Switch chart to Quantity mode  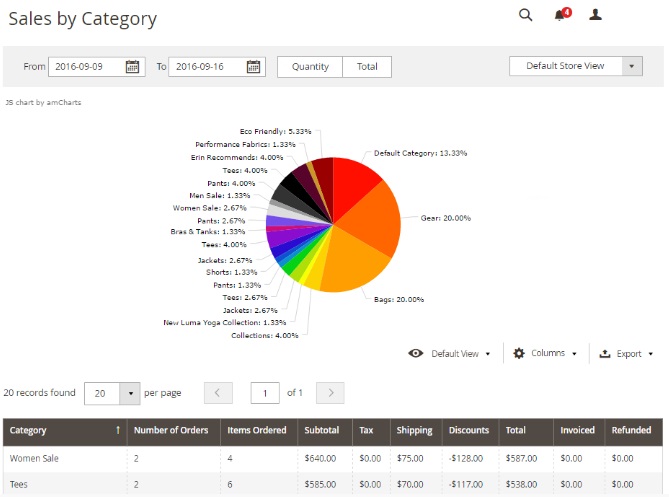pyautogui.click(x=310, y=67)
